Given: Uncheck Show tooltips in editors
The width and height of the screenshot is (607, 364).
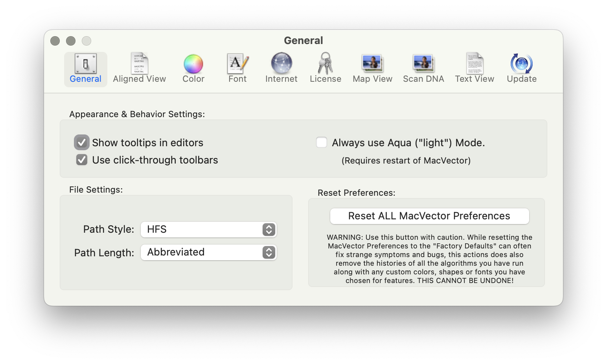Looking at the screenshot, I should point(81,142).
